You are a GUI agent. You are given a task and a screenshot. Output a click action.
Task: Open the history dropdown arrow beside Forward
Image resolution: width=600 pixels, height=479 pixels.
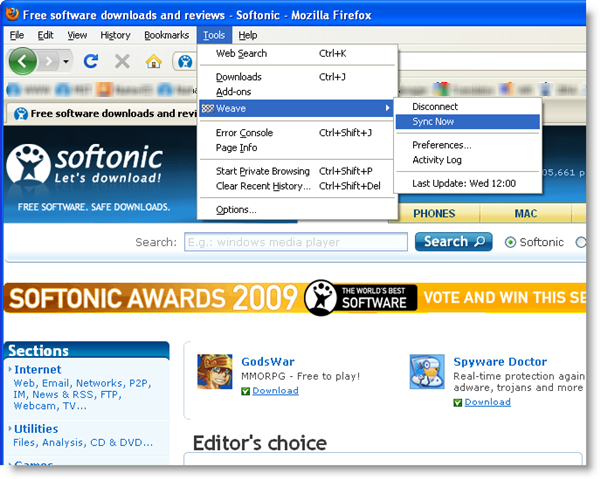click(x=66, y=61)
